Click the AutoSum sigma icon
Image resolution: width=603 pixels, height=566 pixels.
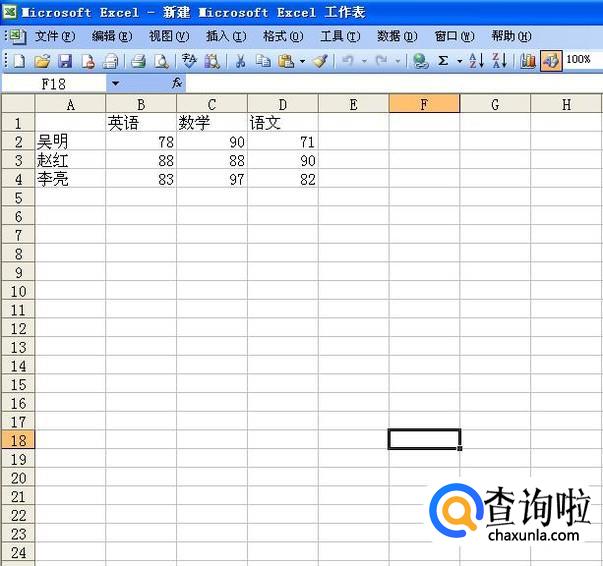click(x=443, y=61)
